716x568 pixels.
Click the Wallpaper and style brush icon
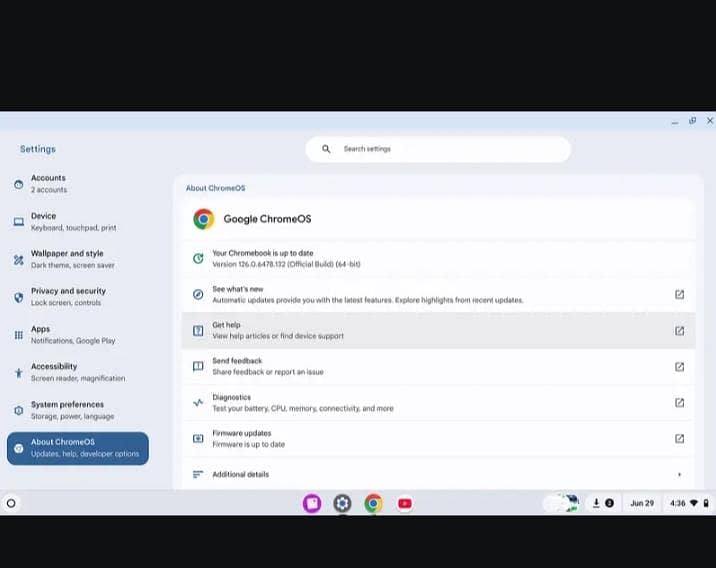click(18, 260)
